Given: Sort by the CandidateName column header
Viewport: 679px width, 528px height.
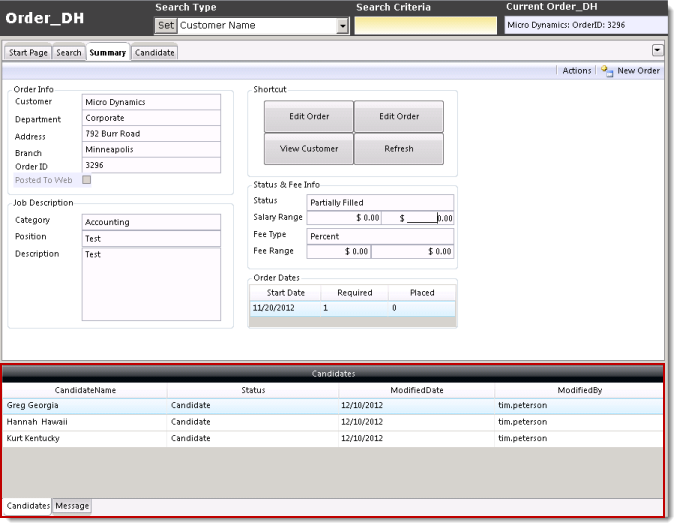Looking at the screenshot, I should tap(85, 390).
